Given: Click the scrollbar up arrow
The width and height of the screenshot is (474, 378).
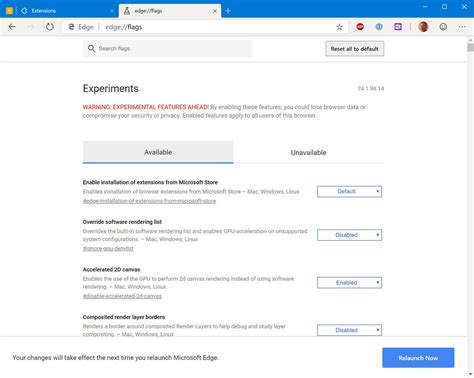Looking at the screenshot, I should coord(470,40).
